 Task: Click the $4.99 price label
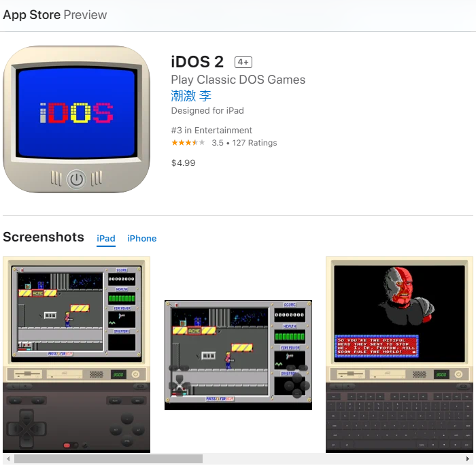click(x=184, y=163)
